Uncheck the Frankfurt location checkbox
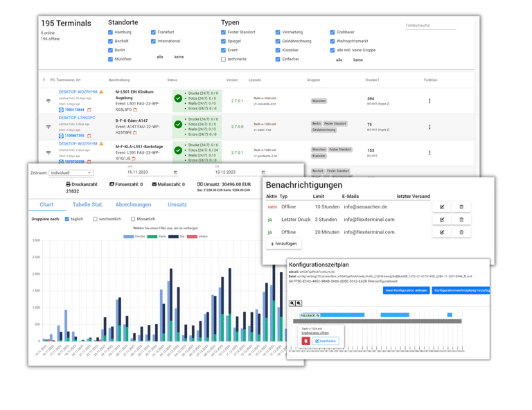Viewport: 532px width, 410px height. tap(153, 33)
